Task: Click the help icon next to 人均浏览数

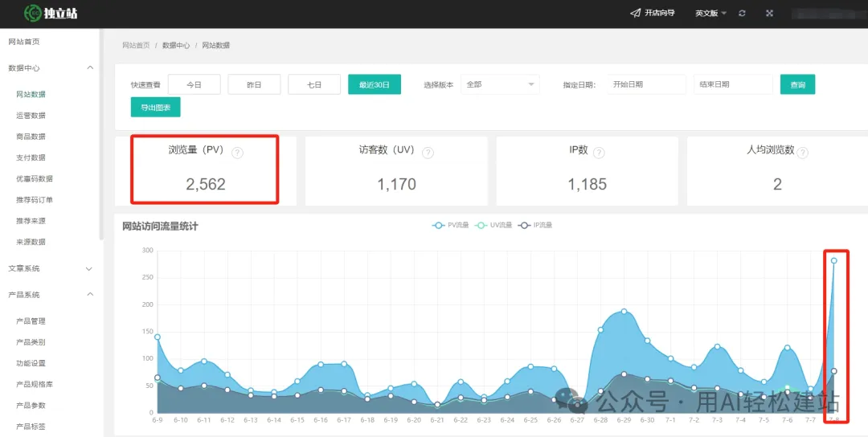Action: pyautogui.click(x=803, y=153)
